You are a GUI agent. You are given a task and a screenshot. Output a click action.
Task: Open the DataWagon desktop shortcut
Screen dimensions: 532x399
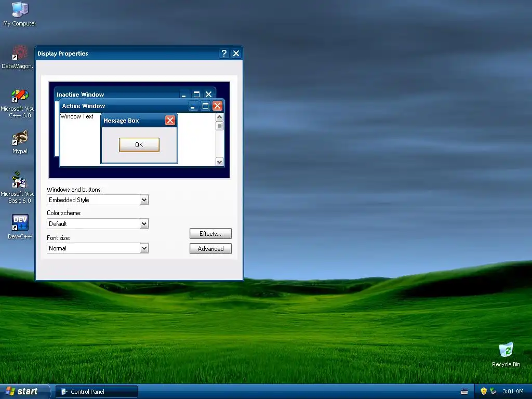(x=18, y=57)
